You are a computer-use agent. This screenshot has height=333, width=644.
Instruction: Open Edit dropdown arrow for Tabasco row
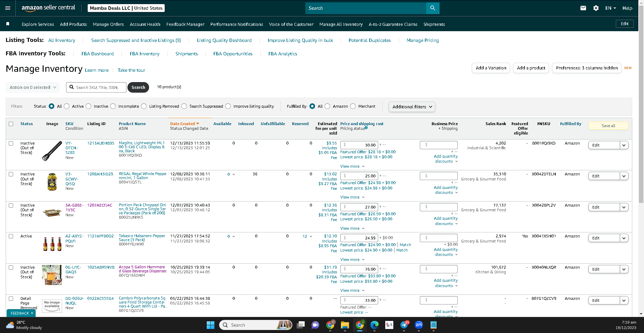point(624,238)
